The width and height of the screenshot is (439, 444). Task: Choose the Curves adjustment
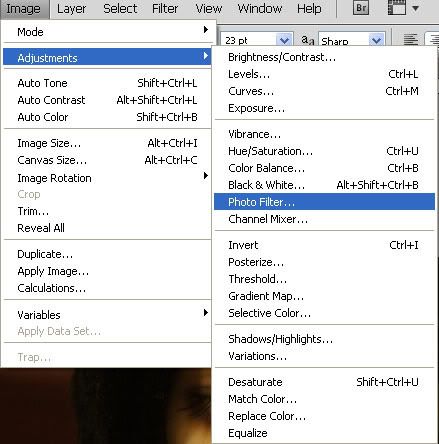click(x=324, y=91)
